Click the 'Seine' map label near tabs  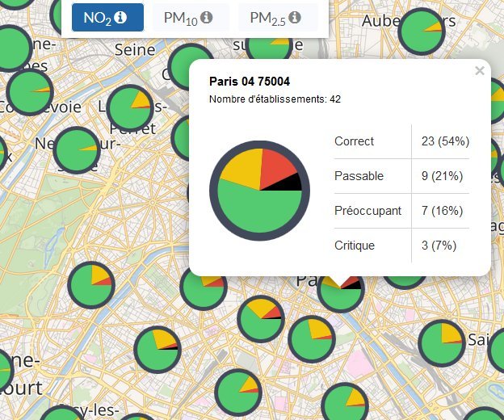135,50
